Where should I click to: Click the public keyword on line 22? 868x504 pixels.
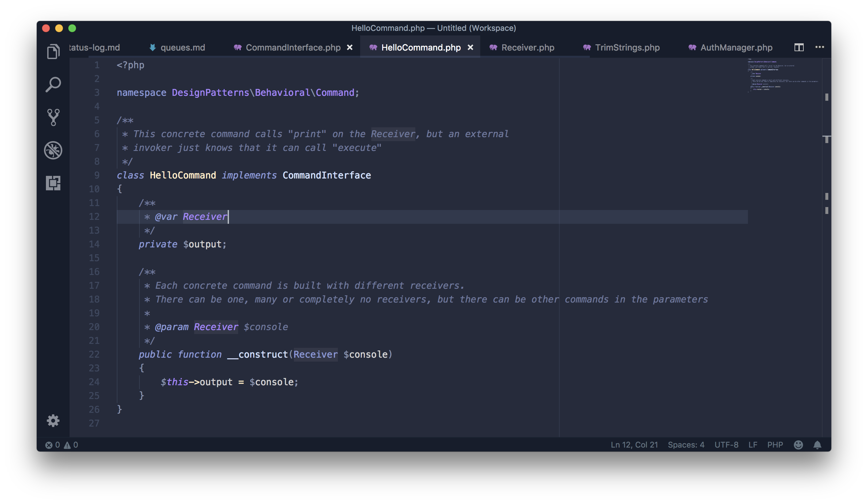click(155, 354)
